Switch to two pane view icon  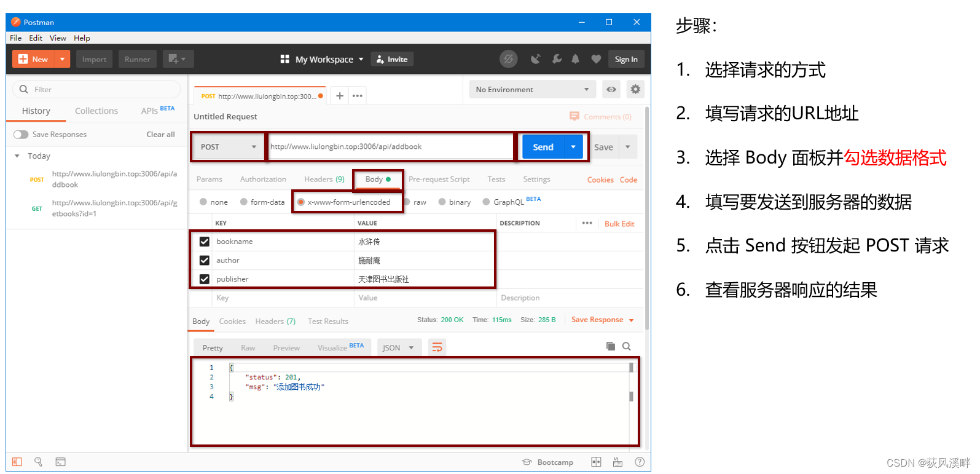tap(596, 462)
